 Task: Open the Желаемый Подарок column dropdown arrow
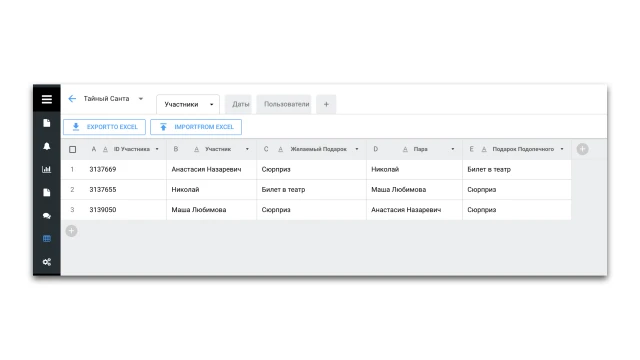(x=357, y=149)
